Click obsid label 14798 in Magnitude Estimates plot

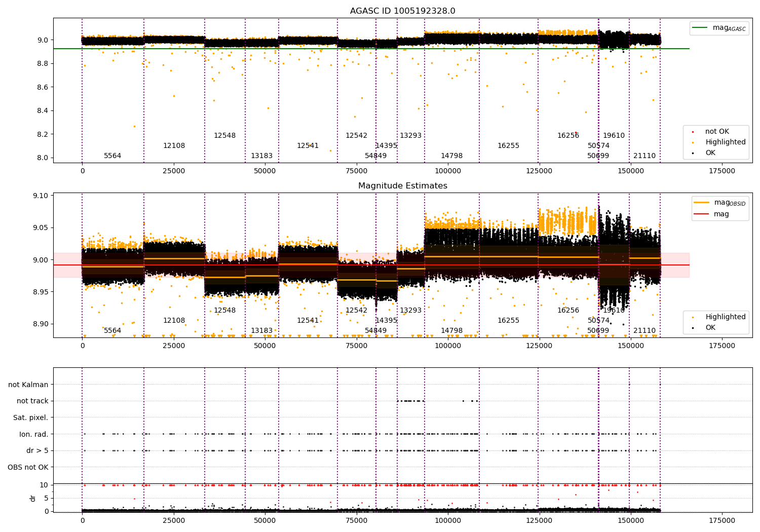[x=451, y=331]
